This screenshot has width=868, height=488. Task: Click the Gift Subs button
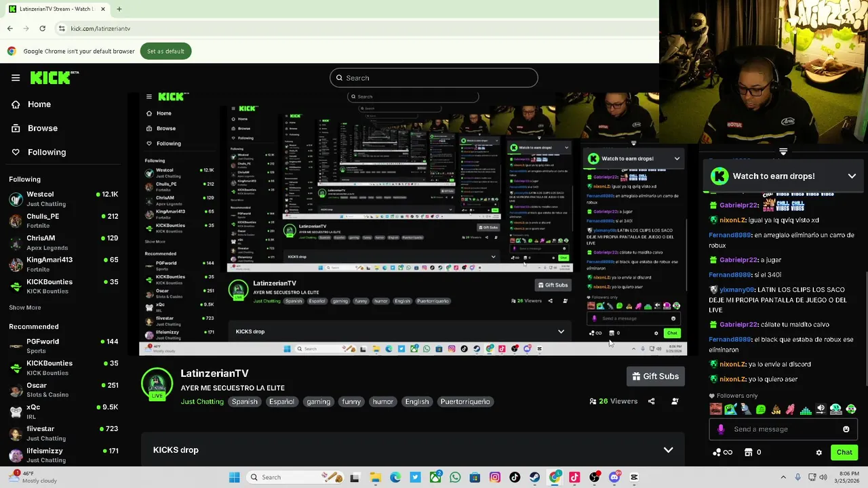[x=656, y=376]
